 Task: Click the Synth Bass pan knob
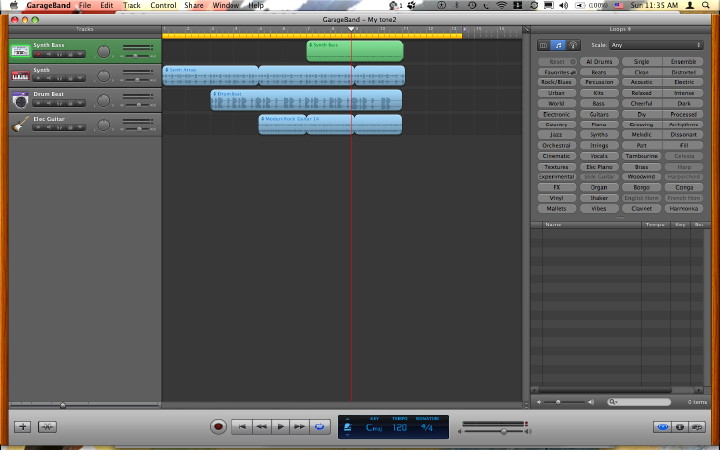point(104,51)
